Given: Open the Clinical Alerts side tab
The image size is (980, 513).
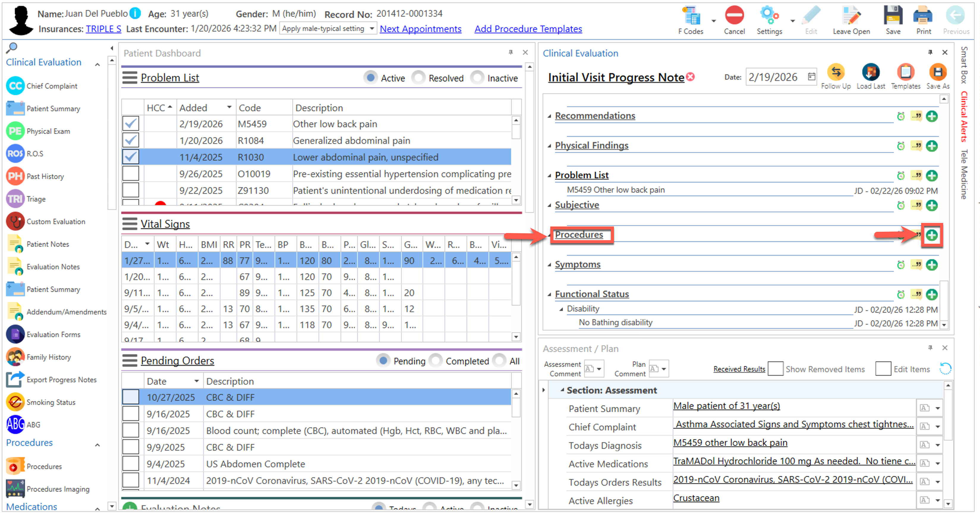Looking at the screenshot, I should coord(964,116).
